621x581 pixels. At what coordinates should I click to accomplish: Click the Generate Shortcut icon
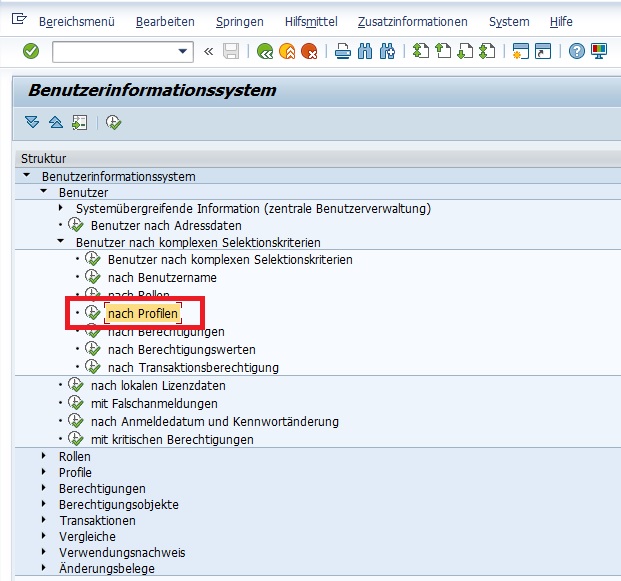pos(543,51)
